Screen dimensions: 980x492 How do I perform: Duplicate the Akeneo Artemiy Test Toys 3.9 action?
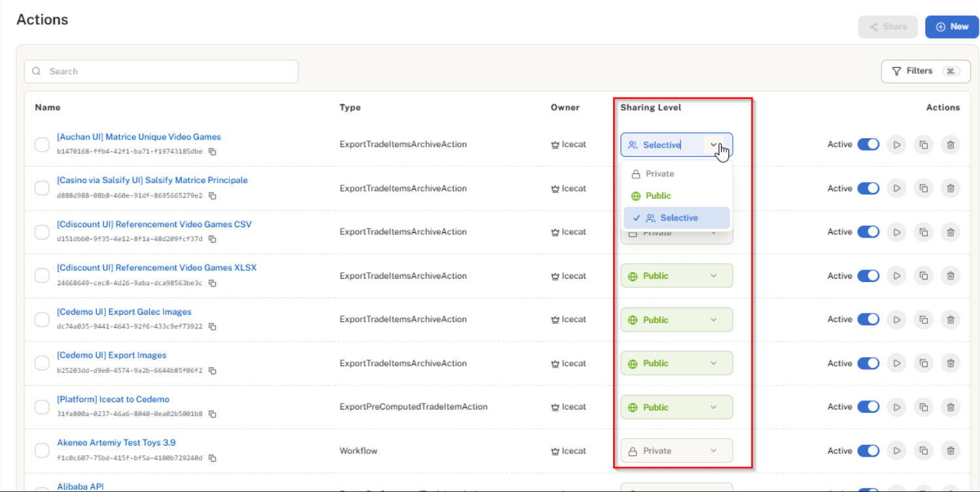[923, 450]
